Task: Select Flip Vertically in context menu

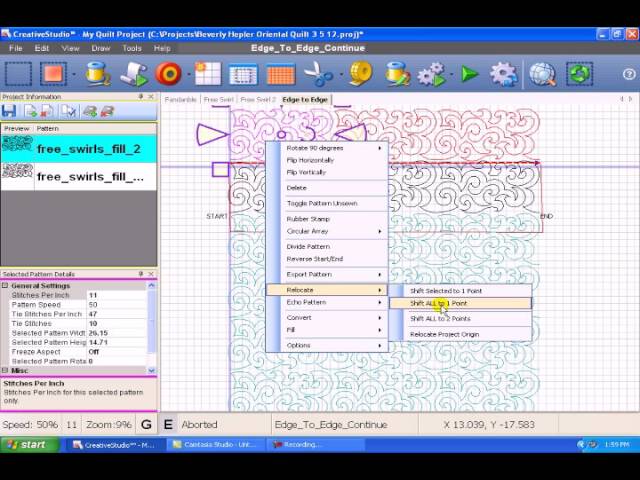Action: (x=327, y=172)
